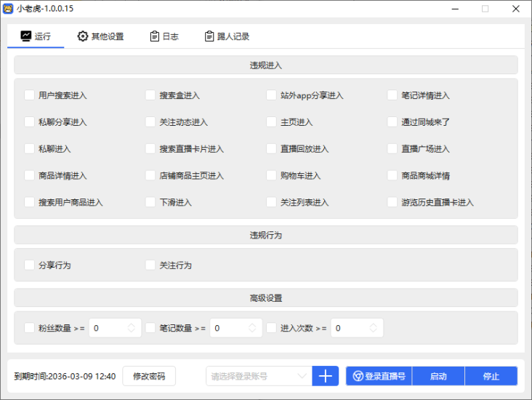Viewport: 532px width, 400px height.
Task: Click the 停止 button
Action: click(491, 376)
